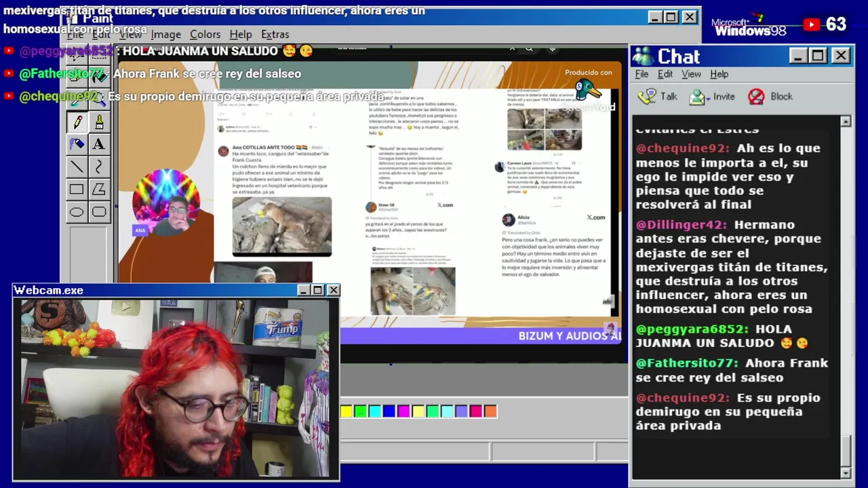Click the Webcam.exe video feed

pyautogui.click(x=176, y=389)
